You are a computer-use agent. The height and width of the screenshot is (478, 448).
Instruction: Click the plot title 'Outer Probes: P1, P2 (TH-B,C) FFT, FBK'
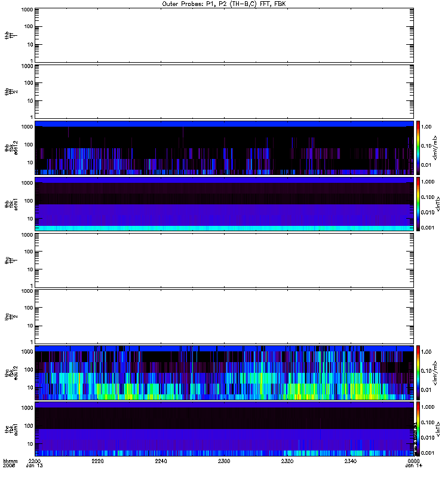click(224, 4)
